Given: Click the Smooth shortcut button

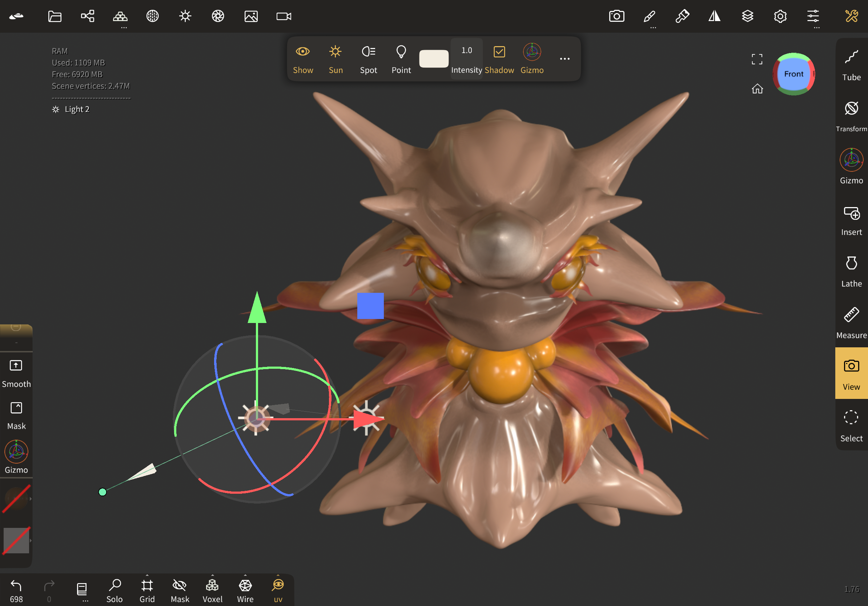Looking at the screenshot, I should [x=16, y=373].
